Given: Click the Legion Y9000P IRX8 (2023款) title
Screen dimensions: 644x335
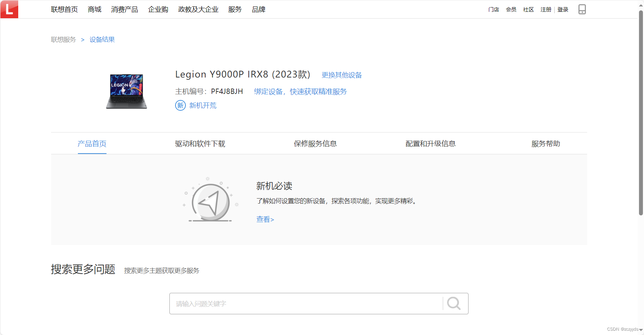Looking at the screenshot, I should [243, 74].
